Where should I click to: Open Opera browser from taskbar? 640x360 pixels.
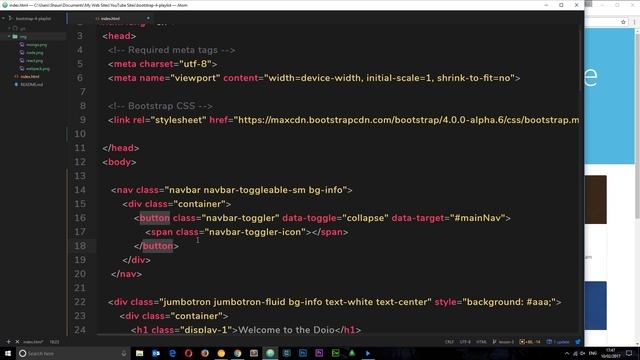(189, 353)
